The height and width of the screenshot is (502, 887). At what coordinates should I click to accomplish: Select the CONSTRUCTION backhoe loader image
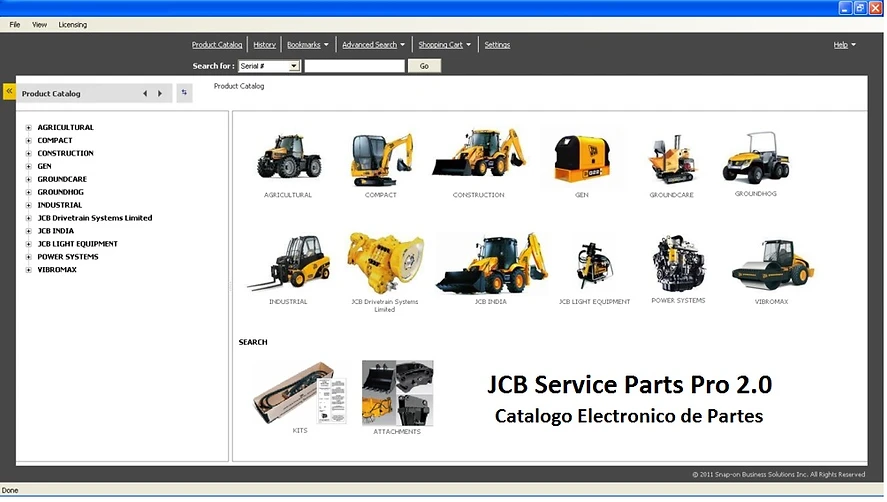point(479,153)
